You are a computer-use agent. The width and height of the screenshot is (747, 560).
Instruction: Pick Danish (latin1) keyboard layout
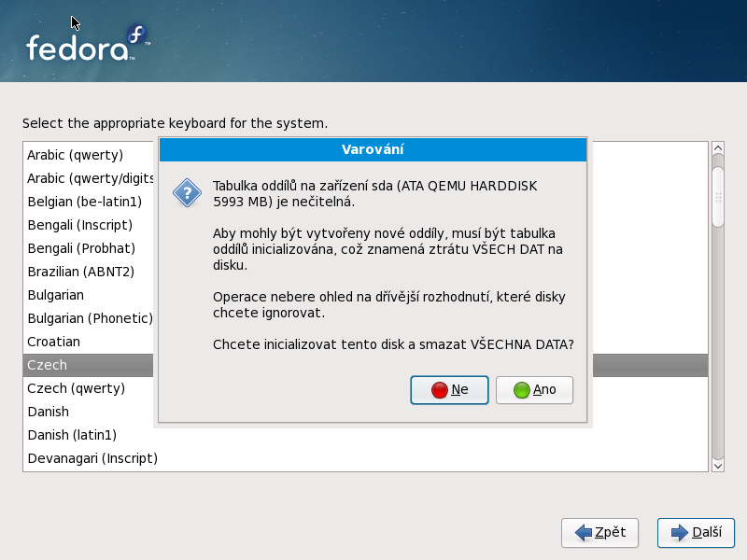(x=72, y=435)
